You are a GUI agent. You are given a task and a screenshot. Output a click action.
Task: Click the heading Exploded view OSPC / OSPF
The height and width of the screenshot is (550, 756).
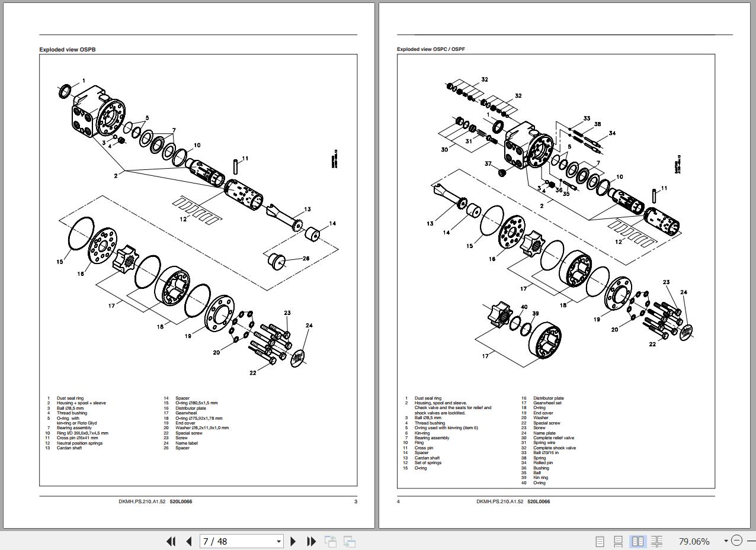431,50
